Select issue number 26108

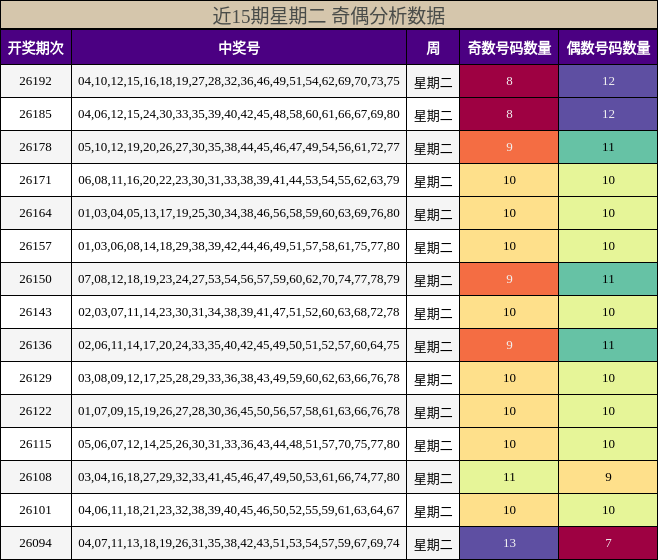click(35, 477)
